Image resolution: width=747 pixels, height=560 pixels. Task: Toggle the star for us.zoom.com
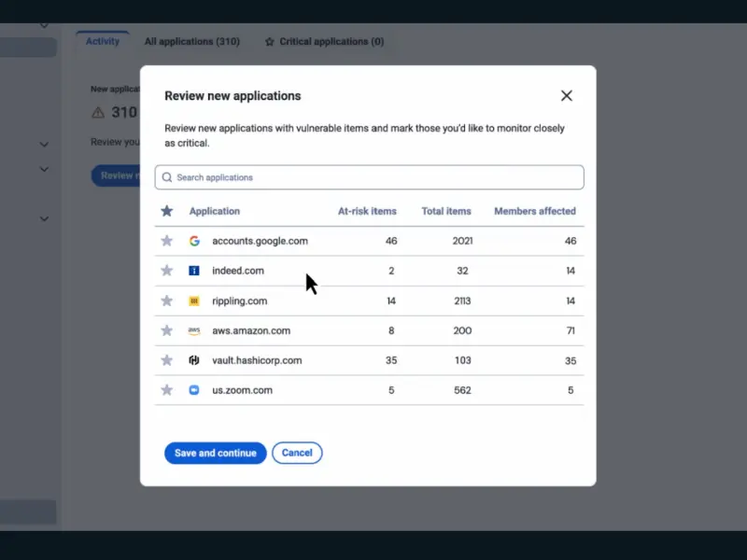pyautogui.click(x=167, y=390)
